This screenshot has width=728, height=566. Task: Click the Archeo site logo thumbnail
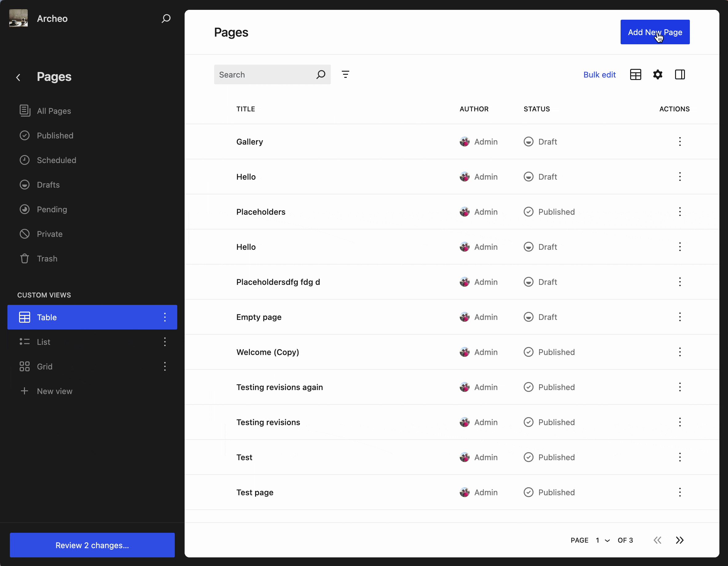(x=18, y=18)
